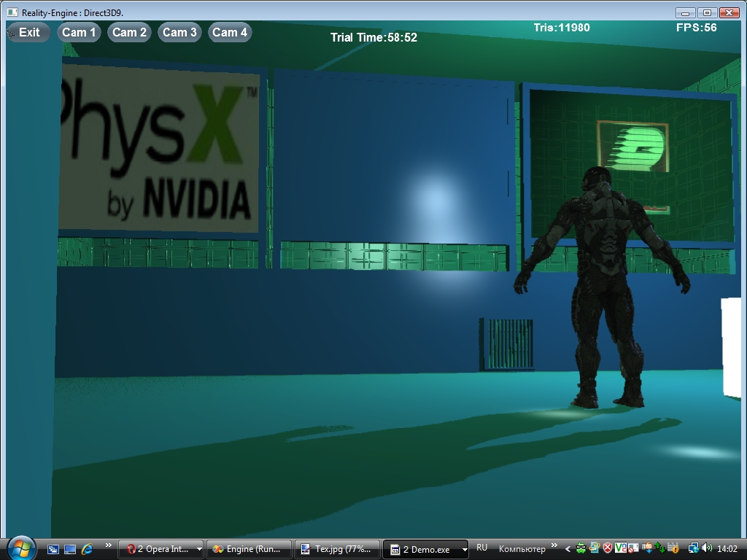Viewport: 747px width, 560px height.
Task: Show hidden tray icons with the arrow
Action: click(568, 548)
